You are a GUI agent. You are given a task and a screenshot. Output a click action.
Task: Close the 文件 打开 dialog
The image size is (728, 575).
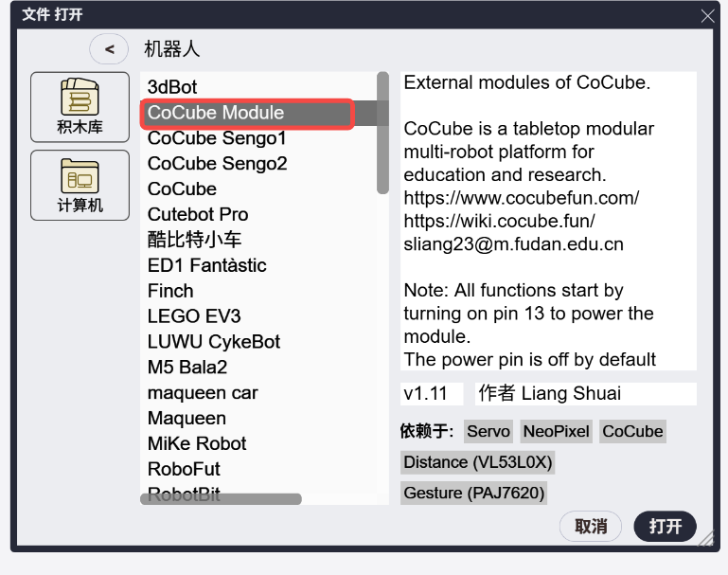click(x=707, y=15)
